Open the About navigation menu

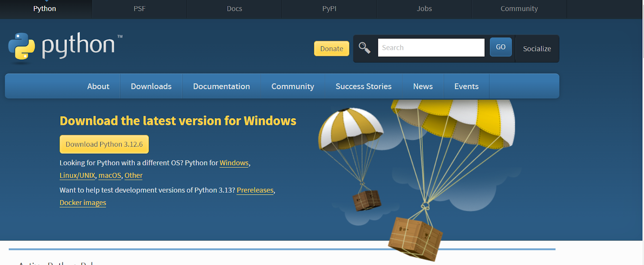click(98, 86)
